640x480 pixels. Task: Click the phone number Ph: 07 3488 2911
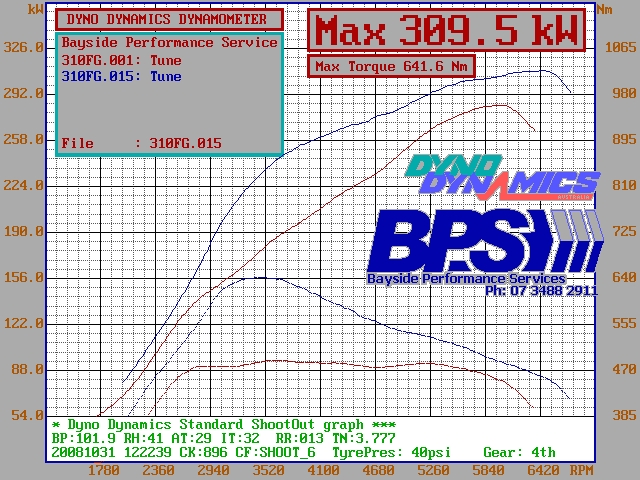pyautogui.click(x=541, y=291)
